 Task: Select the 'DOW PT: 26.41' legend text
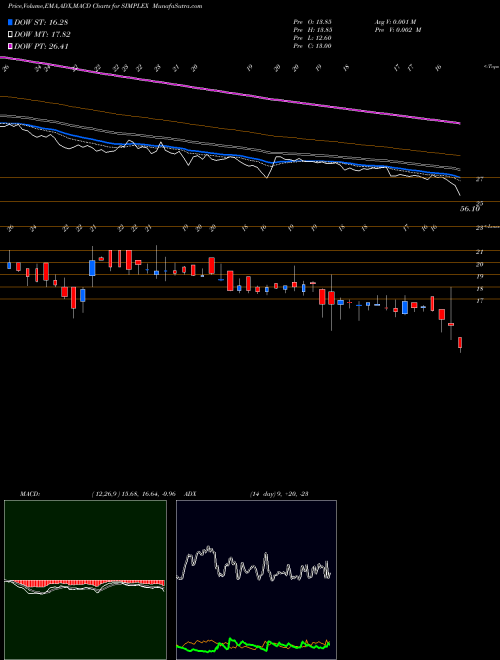41,46
